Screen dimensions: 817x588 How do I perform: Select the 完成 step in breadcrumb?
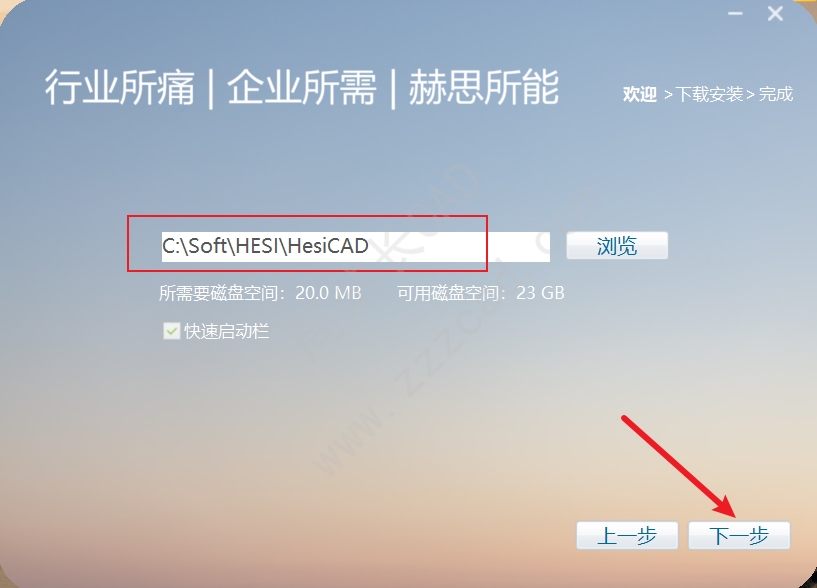(x=775, y=94)
